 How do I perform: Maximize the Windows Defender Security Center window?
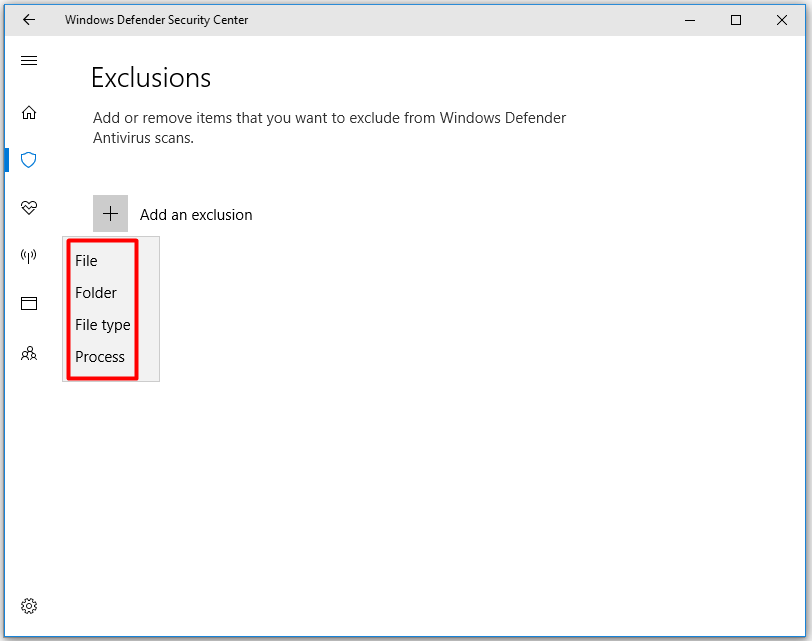(x=736, y=20)
